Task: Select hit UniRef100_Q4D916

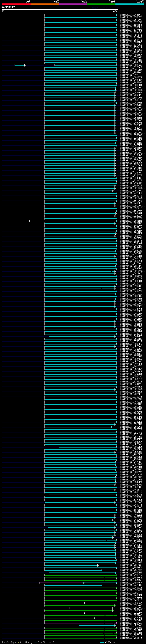Action: (x=131, y=588)
